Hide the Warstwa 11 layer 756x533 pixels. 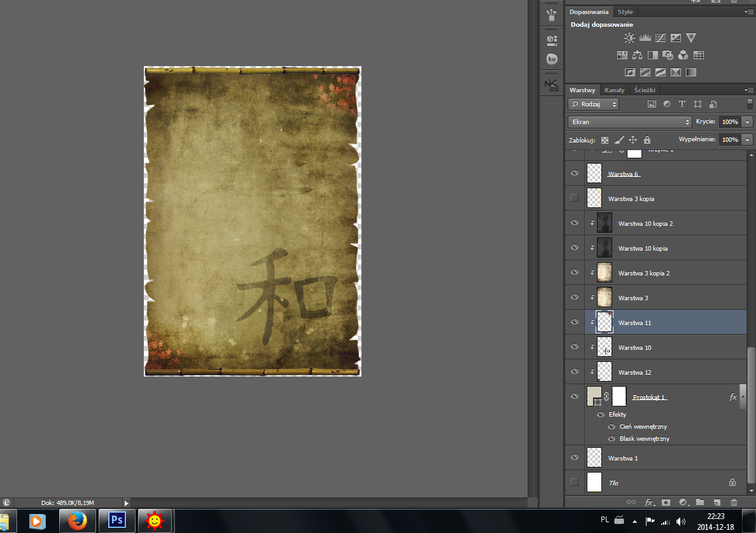(x=574, y=322)
